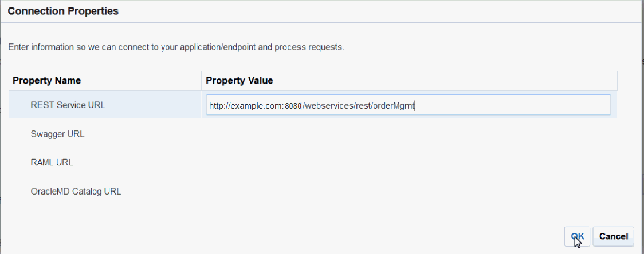644x254 pixels.
Task: Click the Property Value column header
Action: (239, 81)
